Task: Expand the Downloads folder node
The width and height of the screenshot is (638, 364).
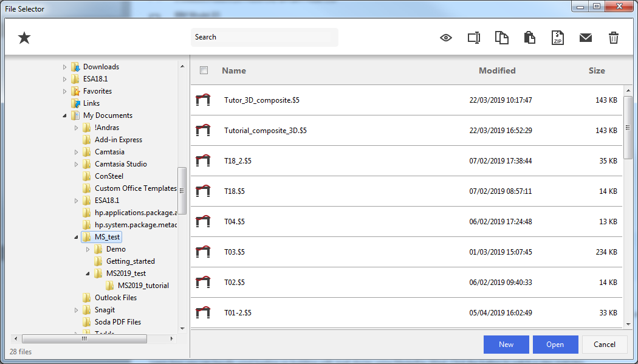Action: 64,67
